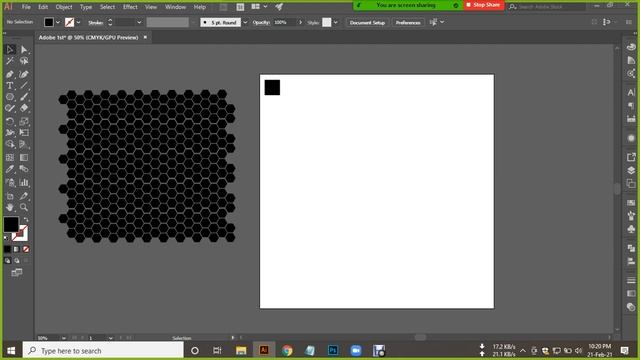The image size is (640, 360).
Task: Open fill color dropdown in control bar
Action: tap(58, 22)
